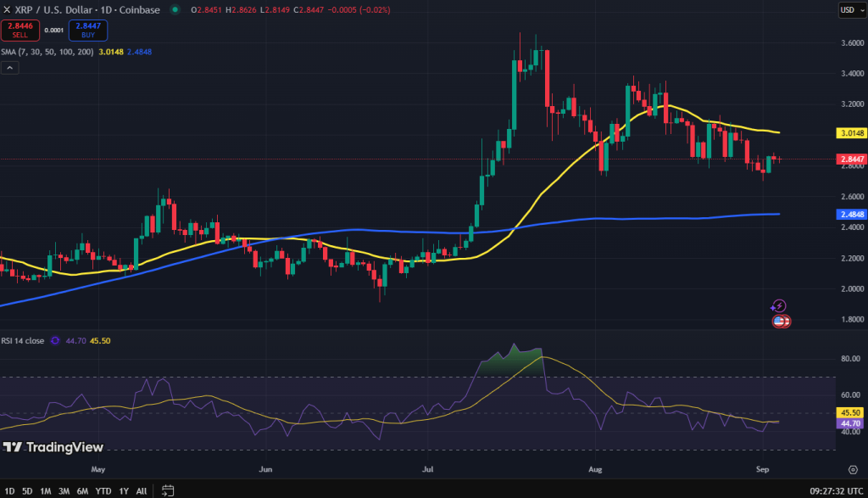Open the TradingView logo link
The width and height of the screenshot is (868, 498).
[x=53, y=447]
